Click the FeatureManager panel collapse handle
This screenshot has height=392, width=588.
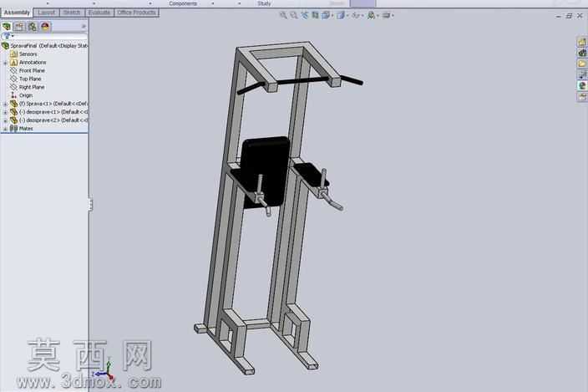tap(90, 205)
